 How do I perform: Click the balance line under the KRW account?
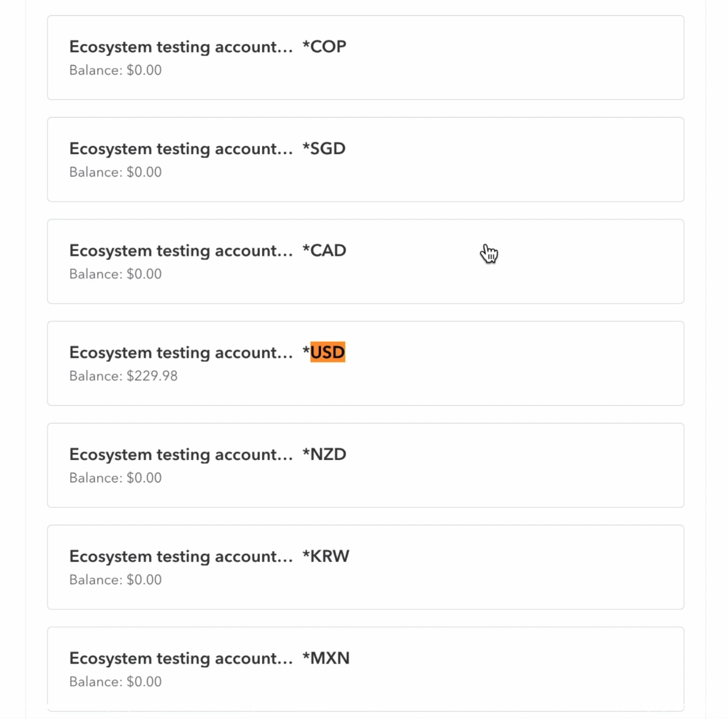[115, 580]
